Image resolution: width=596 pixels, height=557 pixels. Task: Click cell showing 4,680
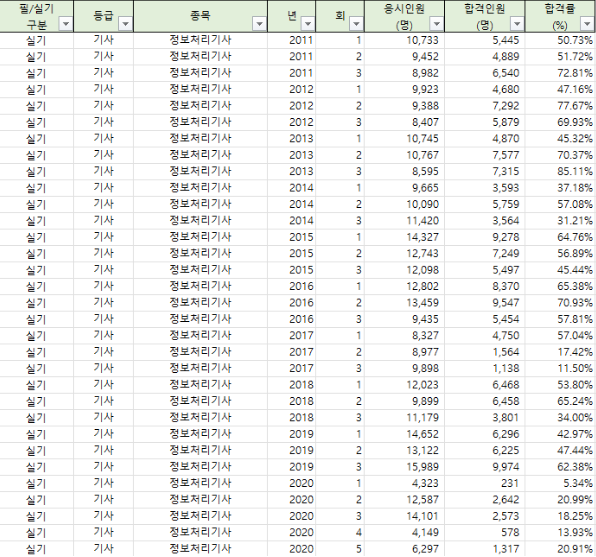click(x=485, y=89)
